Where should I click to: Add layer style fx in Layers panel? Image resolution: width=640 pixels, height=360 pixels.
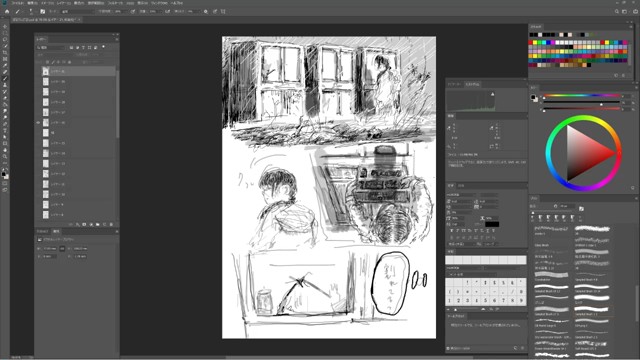coord(78,224)
